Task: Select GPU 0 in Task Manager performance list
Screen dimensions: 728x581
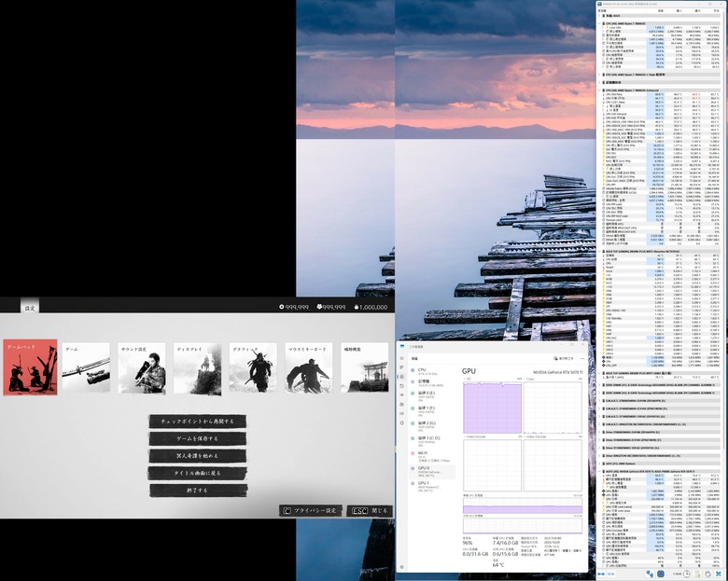Action: tap(433, 472)
